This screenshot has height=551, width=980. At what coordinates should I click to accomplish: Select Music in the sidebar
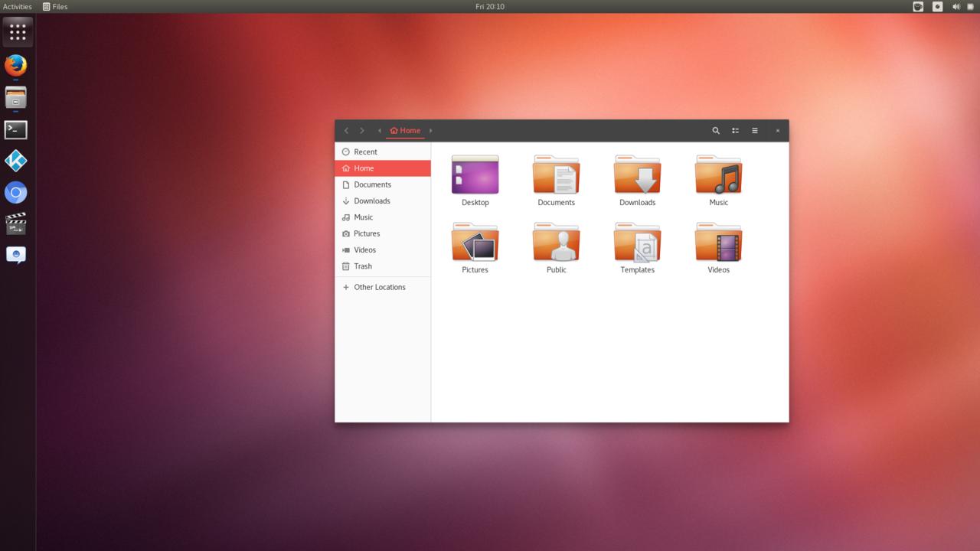pos(383,217)
